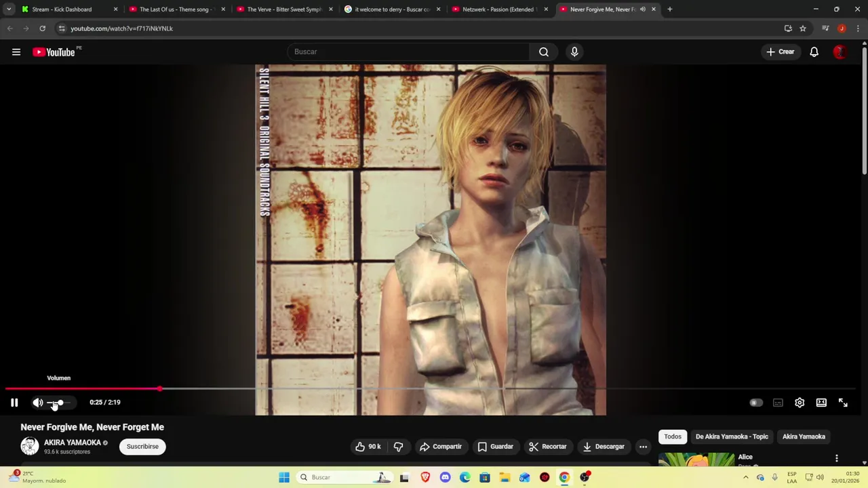Reload the page
The height and width of the screenshot is (488, 868).
pos(42,28)
